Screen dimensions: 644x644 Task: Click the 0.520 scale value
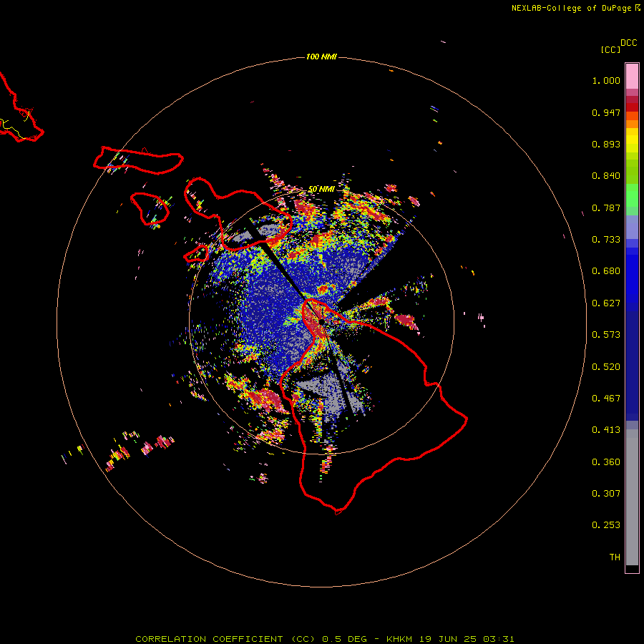click(606, 367)
